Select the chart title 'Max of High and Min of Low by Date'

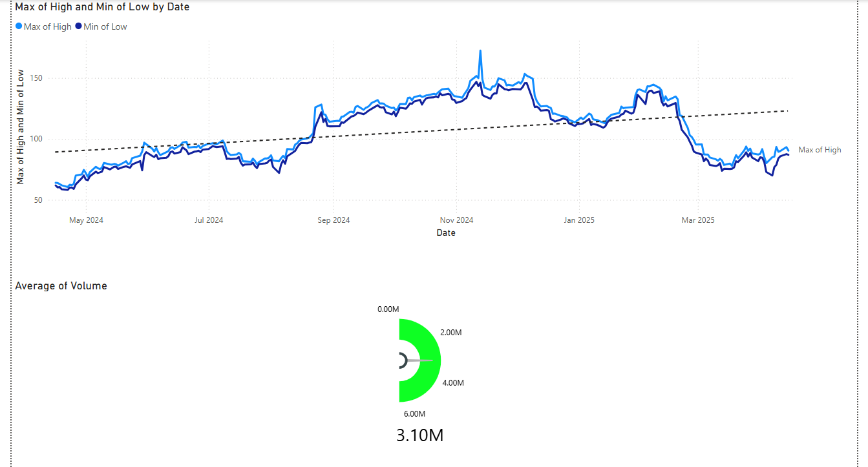click(102, 7)
